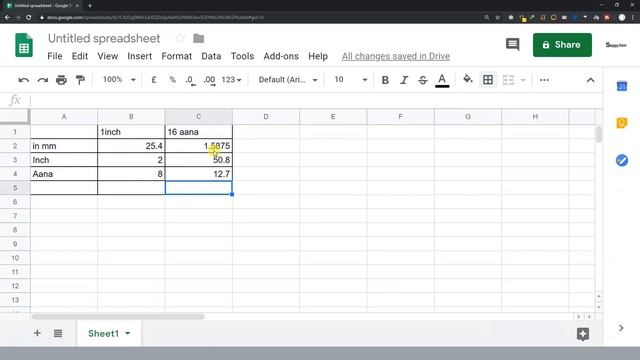Click the Redo arrow in toolbar
The height and width of the screenshot is (360, 640).
[x=42, y=80]
